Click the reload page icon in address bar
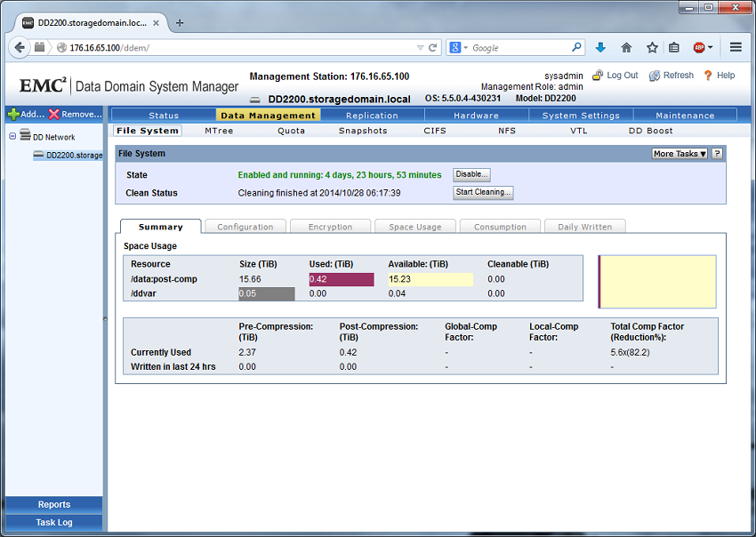The height and width of the screenshot is (537, 756). click(x=432, y=48)
